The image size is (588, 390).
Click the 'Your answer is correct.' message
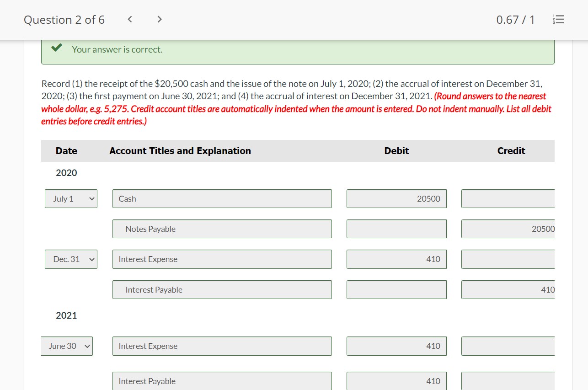[x=117, y=49]
